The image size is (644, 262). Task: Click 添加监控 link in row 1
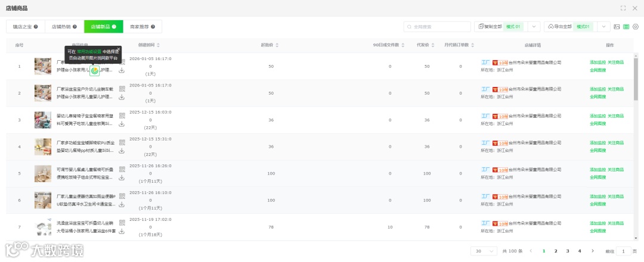pos(597,63)
